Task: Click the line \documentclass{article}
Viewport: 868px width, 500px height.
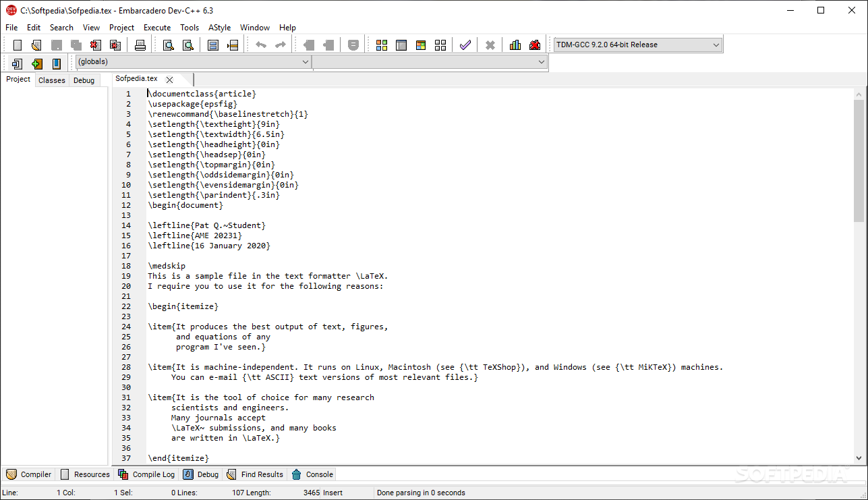Action: click(x=202, y=94)
